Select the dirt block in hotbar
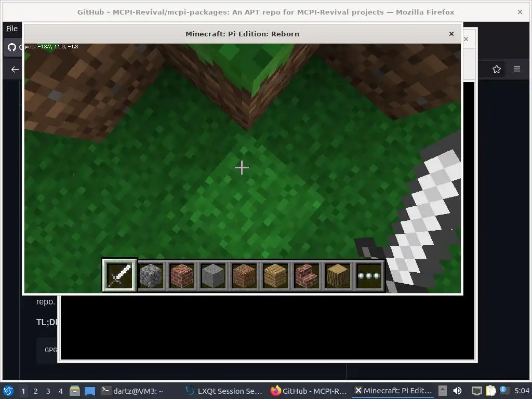532x399 pixels. tap(244, 275)
